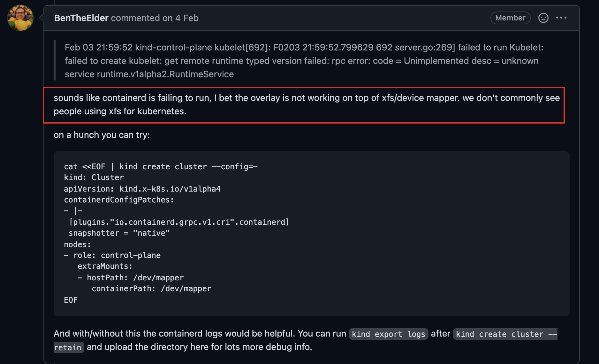Click the 'apiVersion: kind.x-k8s.io/v1alpha4' code line

(142, 189)
